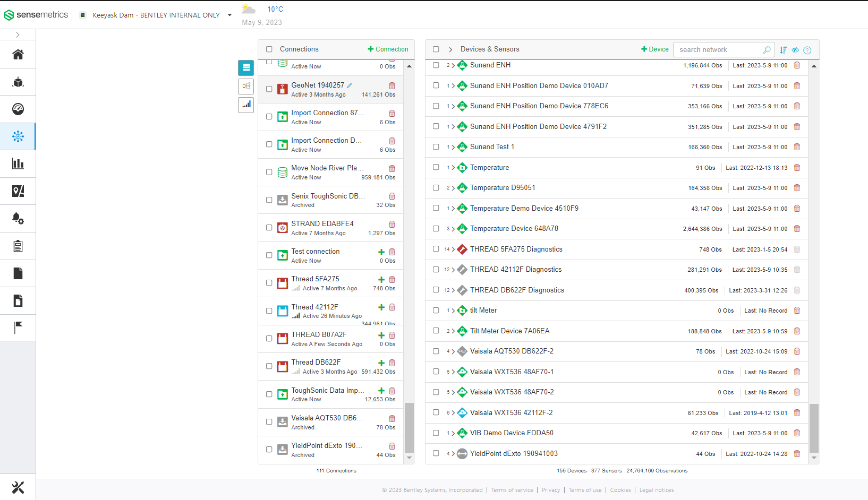
Task: Open Temperature Demo Device 4510F9 name
Action: [524, 209]
